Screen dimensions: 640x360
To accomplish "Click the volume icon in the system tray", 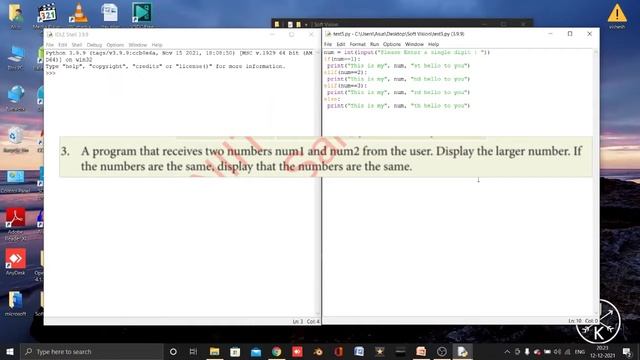I will point(557,351).
